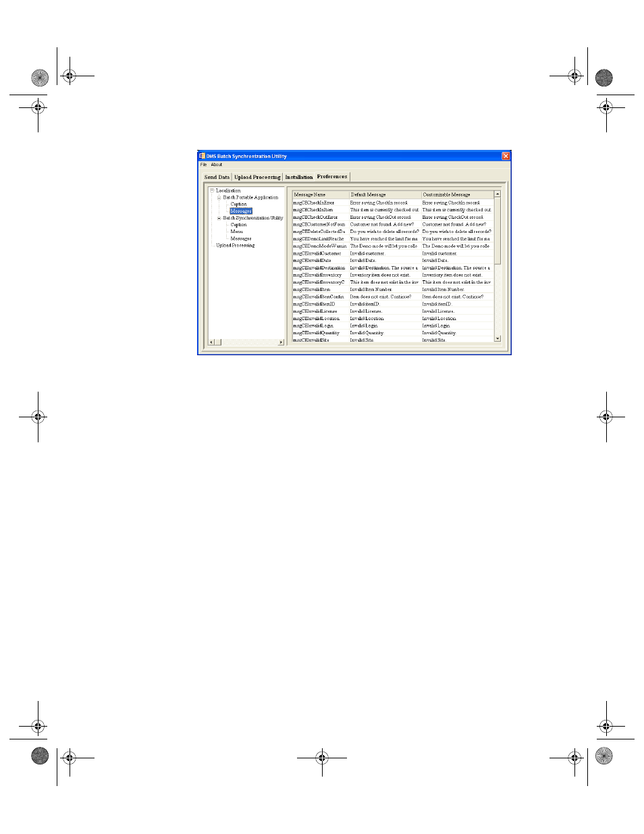Select the msgCEDeleteCollectedDa row
The height and width of the screenshot is (834, 644).
[x=393, y=232]
